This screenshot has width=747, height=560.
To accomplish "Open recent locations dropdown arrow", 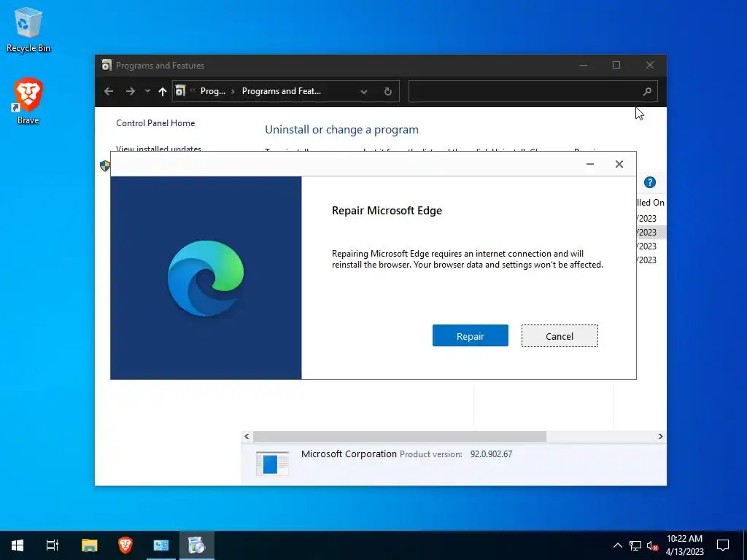I will (x=147, y=91).
